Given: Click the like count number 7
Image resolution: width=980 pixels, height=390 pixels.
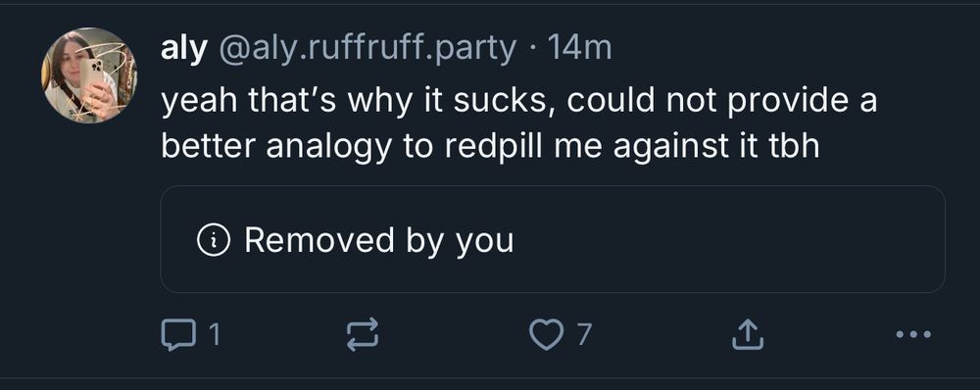Looking at the screenshot, I should [584, 335].
